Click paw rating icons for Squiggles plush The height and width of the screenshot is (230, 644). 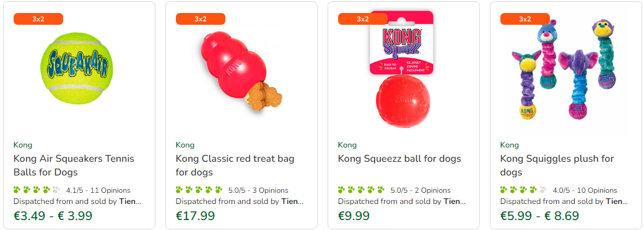click(x=524, y=190)
